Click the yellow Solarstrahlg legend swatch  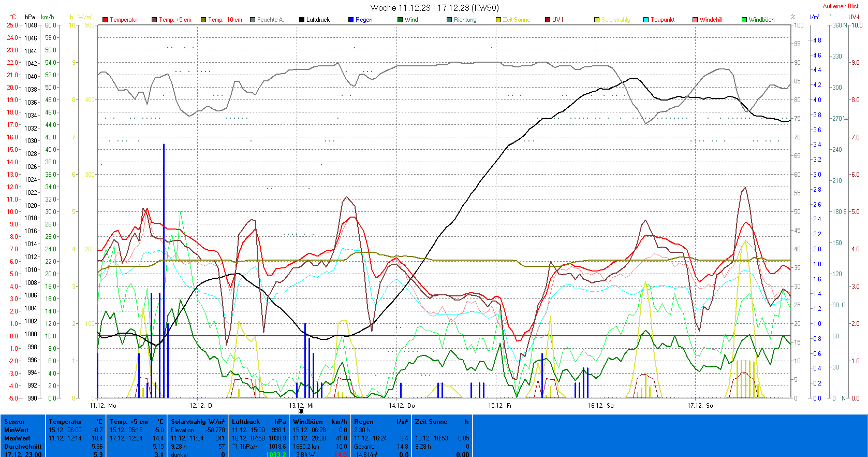[597, 20]
